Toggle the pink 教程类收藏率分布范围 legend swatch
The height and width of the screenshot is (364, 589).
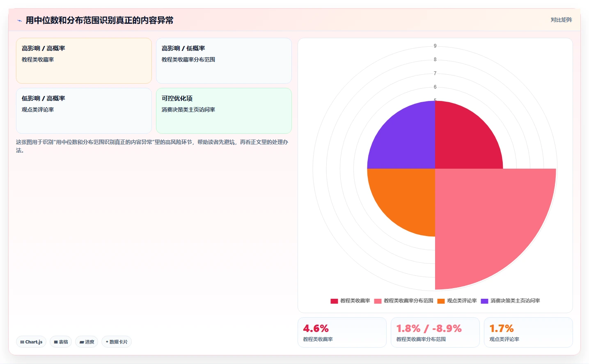tap(378, 301)
